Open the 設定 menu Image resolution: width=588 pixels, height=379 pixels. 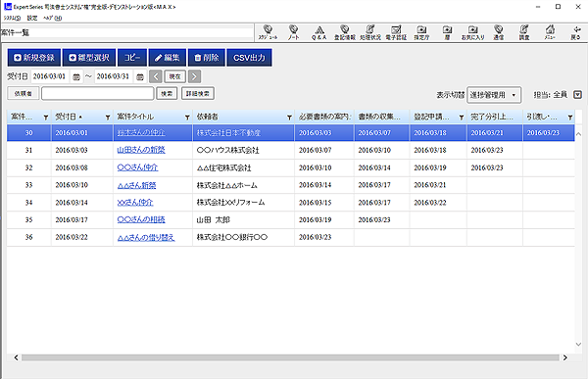tap(32, 18)
